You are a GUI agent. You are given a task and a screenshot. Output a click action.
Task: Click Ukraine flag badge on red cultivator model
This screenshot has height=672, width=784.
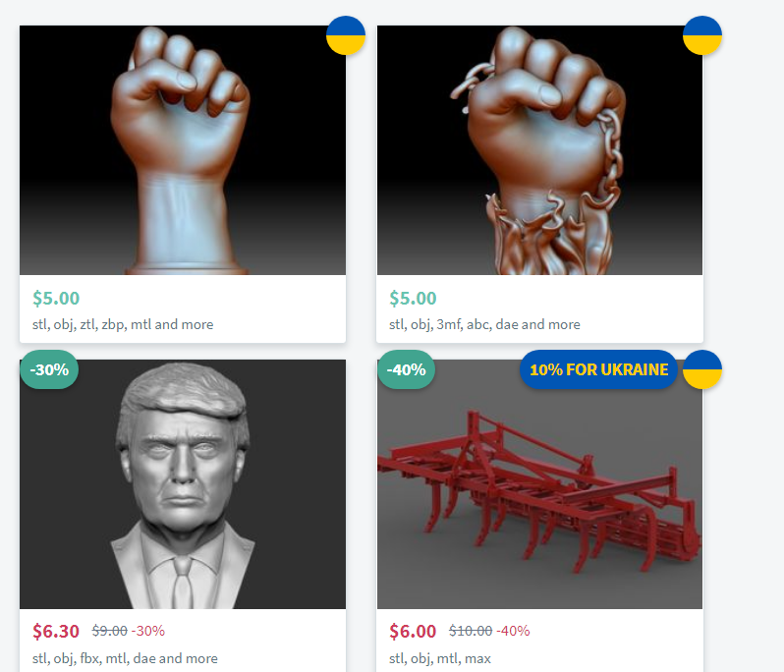(702, 369)
